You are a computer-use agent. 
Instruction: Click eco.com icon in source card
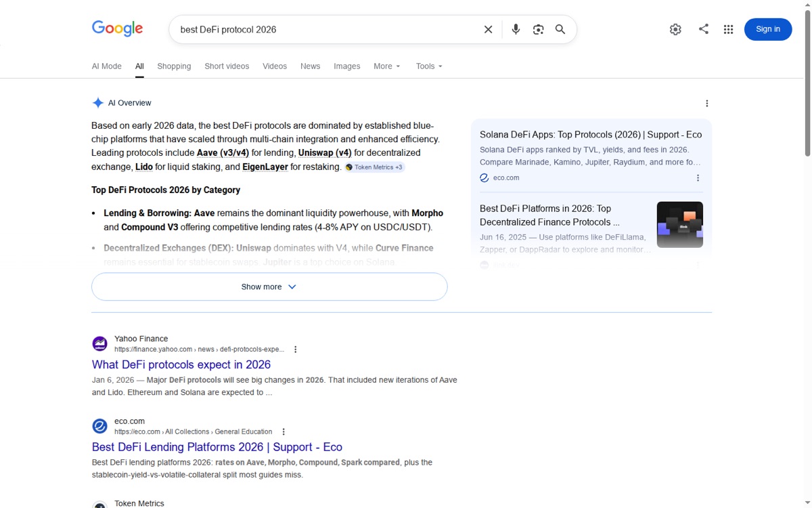(484, 178)
